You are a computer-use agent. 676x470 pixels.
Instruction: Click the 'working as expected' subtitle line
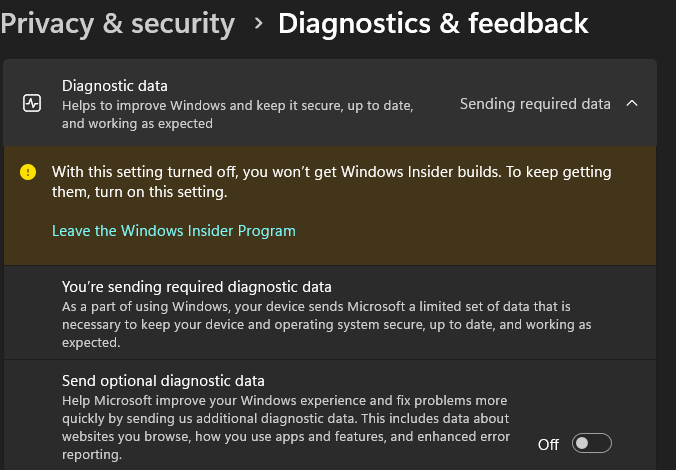[137, 124]
